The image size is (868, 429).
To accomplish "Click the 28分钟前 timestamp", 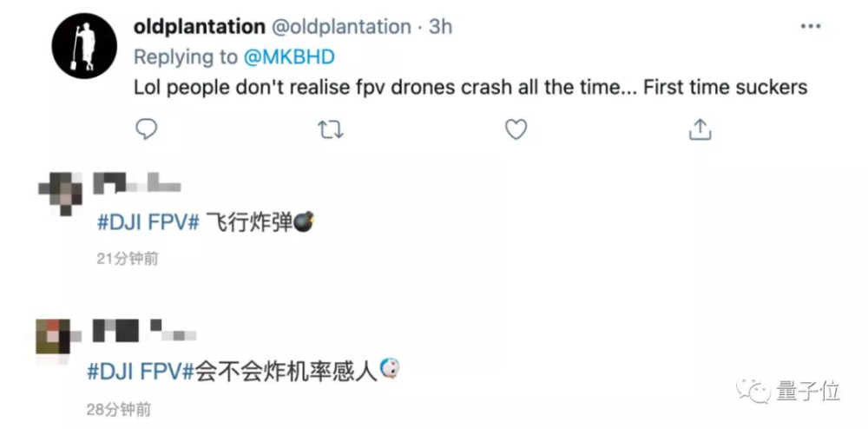I will 119,407.
